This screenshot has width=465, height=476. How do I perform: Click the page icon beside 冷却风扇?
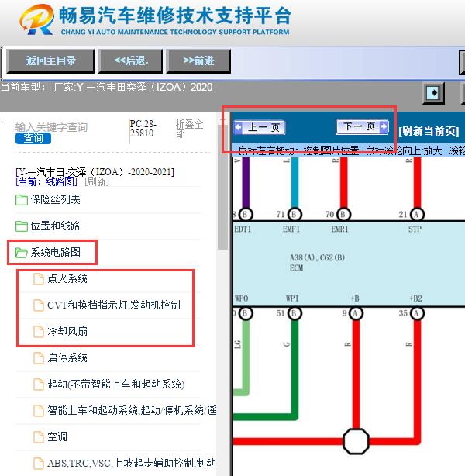click(38, 332)
